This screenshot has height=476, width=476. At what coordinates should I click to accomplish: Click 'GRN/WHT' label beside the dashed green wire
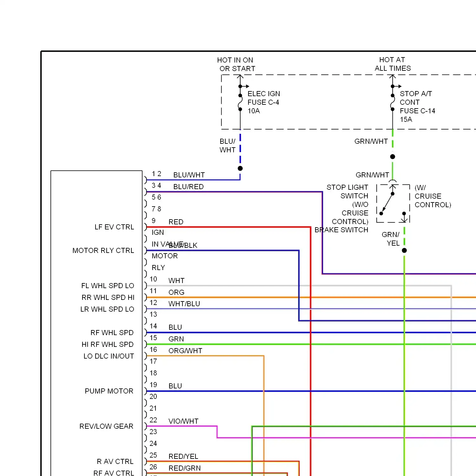point(371,142)
